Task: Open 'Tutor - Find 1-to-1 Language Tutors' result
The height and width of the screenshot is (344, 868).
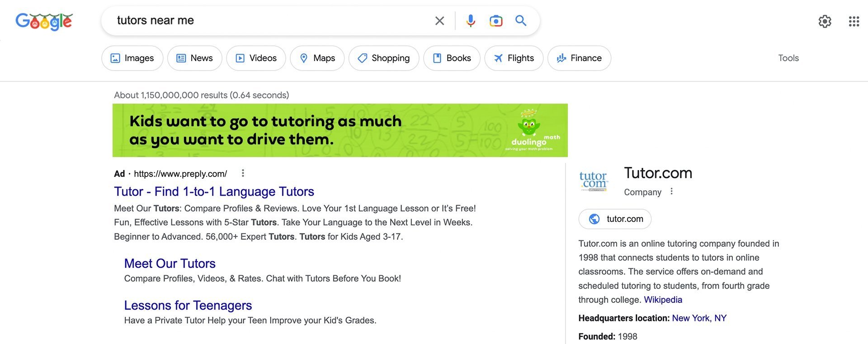Action: [x=214, y=191]
